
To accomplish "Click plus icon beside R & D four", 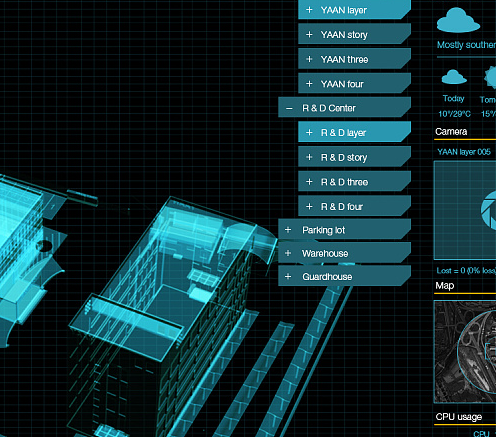I will coord(309,206).
